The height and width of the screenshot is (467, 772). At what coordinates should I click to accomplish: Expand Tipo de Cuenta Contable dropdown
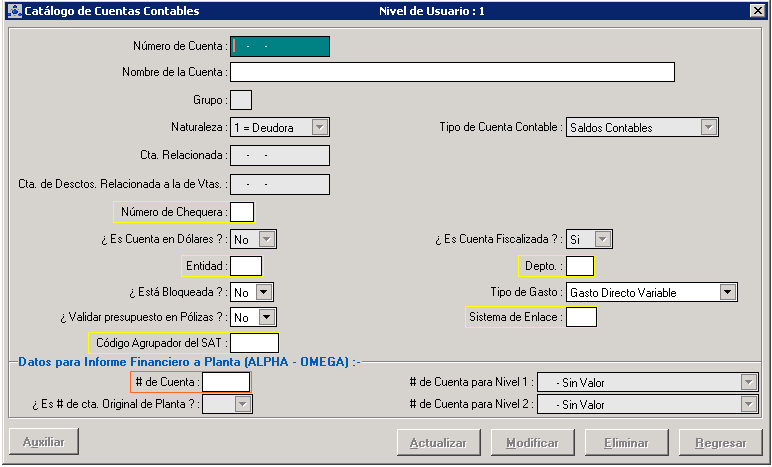click(708, 128)
